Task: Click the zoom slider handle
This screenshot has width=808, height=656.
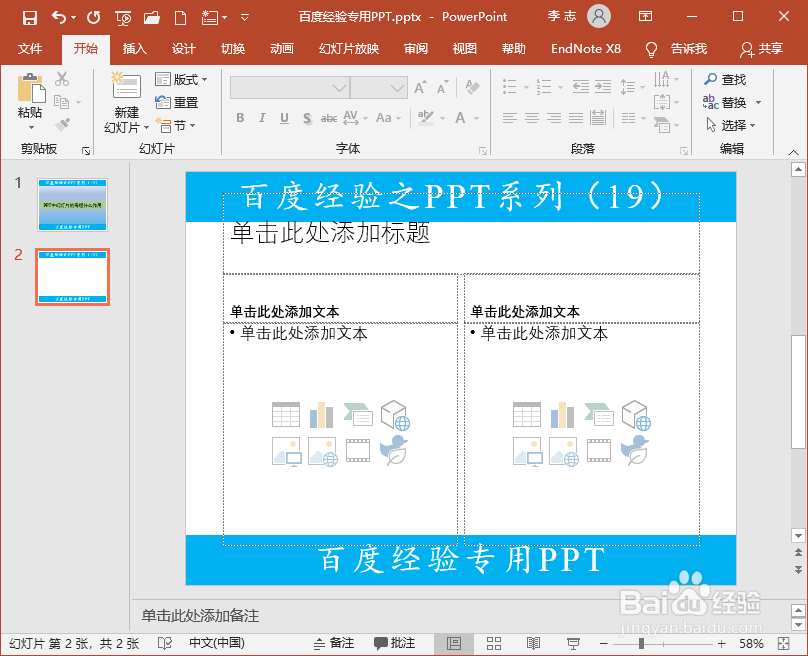Action: pyautogui.click(x=641, y=643)
